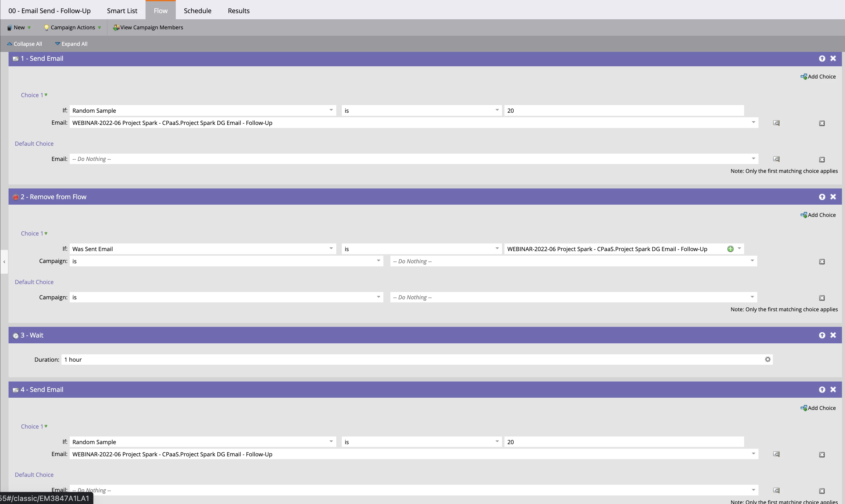Image resolution: width=845 pixels, height=504 pixels.
Task: Move the Wait step up
Action: [x=822, y=335]
